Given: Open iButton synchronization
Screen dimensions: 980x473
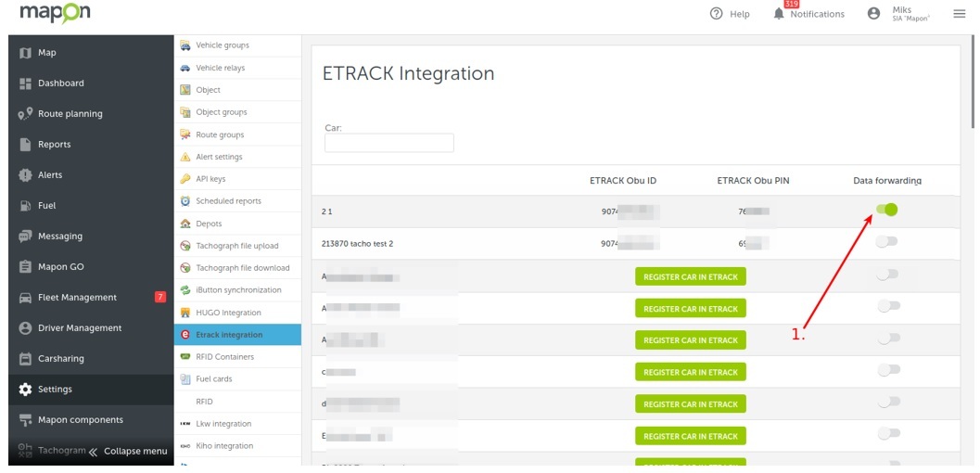Looking at the screenshot, I should (x=237, y=290).
